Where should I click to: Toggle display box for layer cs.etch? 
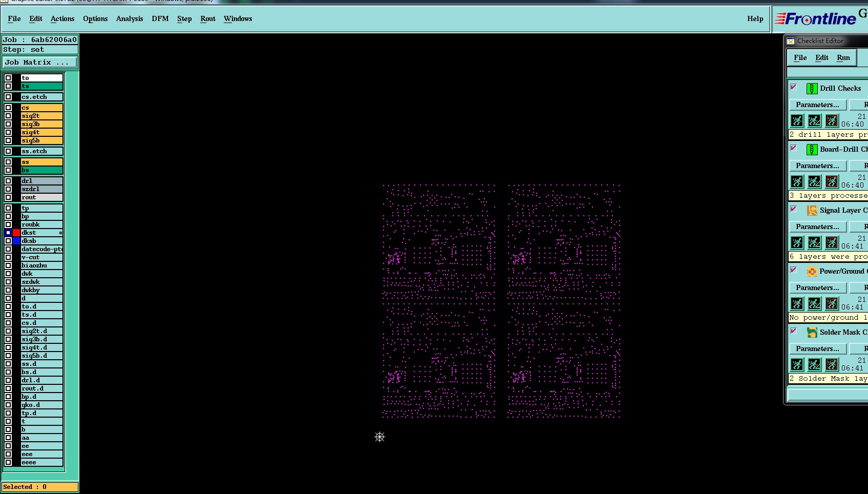8,97
